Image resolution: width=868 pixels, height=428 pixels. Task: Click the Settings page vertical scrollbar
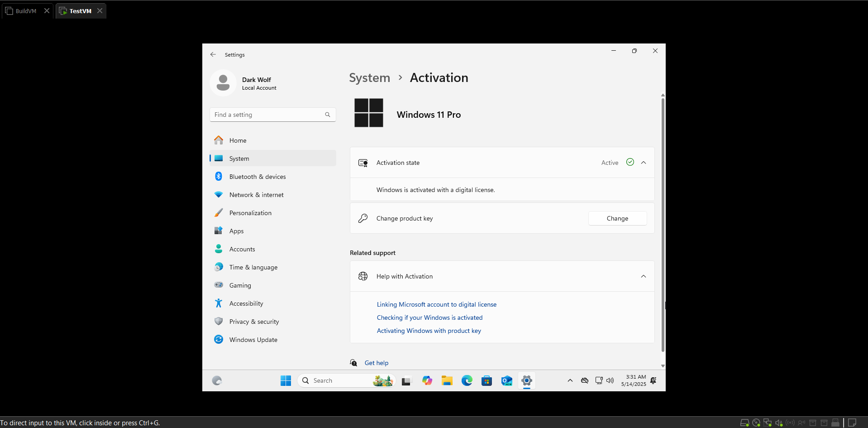coord(663,224)
